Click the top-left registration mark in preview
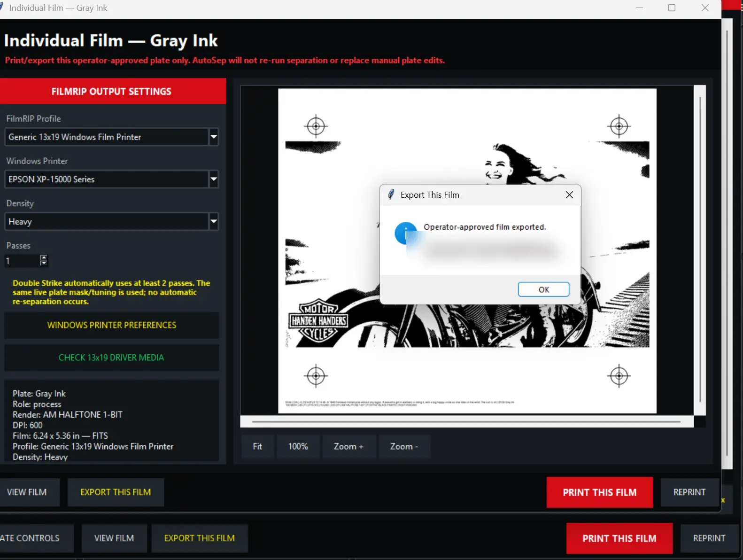 (316, 126)
